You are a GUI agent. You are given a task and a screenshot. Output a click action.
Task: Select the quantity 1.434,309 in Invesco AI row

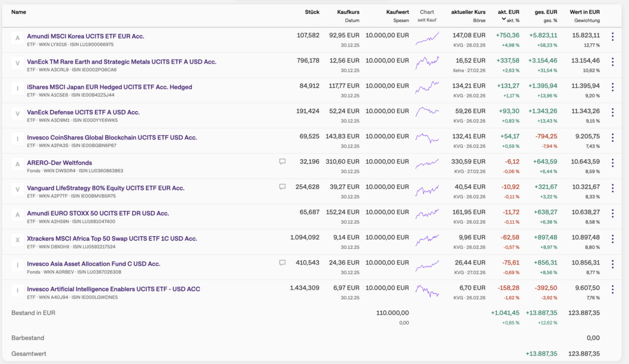pyautogui.click(x=304, y=288)
